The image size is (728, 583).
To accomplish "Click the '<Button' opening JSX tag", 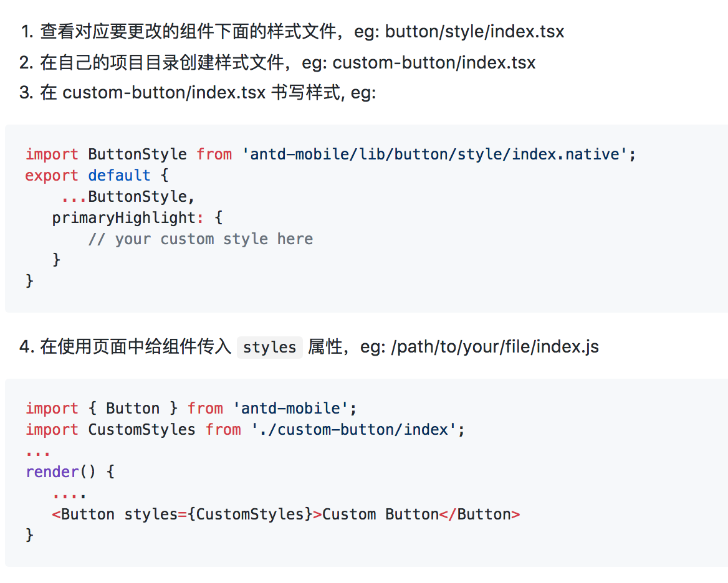I will (x=83, y=514).
